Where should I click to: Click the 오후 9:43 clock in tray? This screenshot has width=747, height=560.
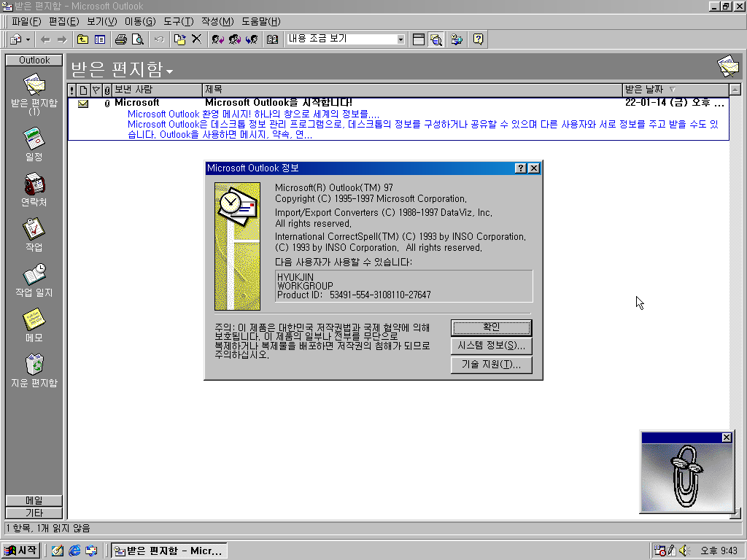719,551
